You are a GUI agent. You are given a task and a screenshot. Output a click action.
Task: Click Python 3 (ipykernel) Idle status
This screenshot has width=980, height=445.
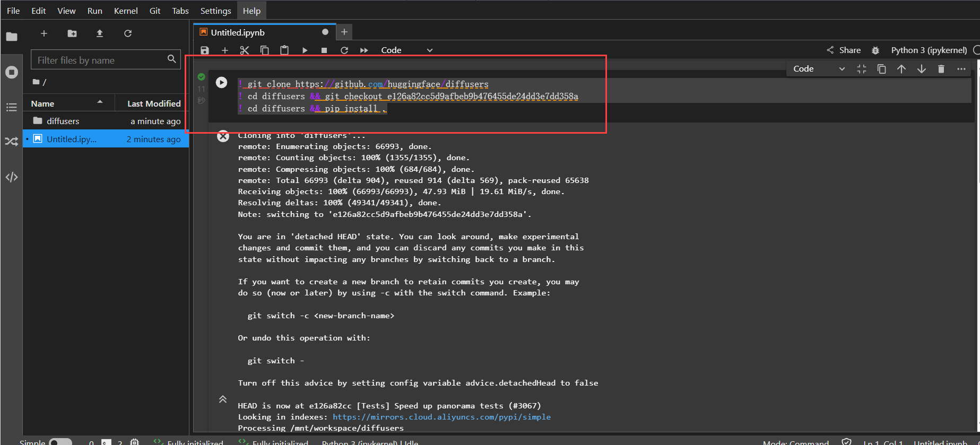370,442
